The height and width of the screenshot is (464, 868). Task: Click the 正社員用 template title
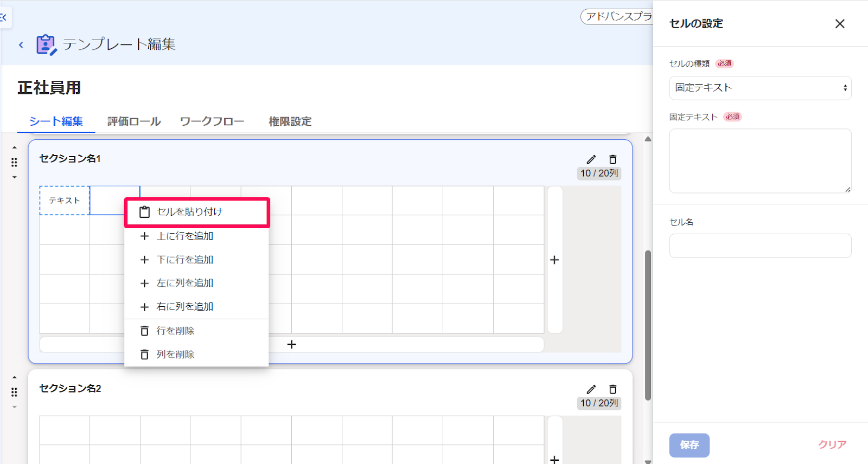(x=49, y=88)
